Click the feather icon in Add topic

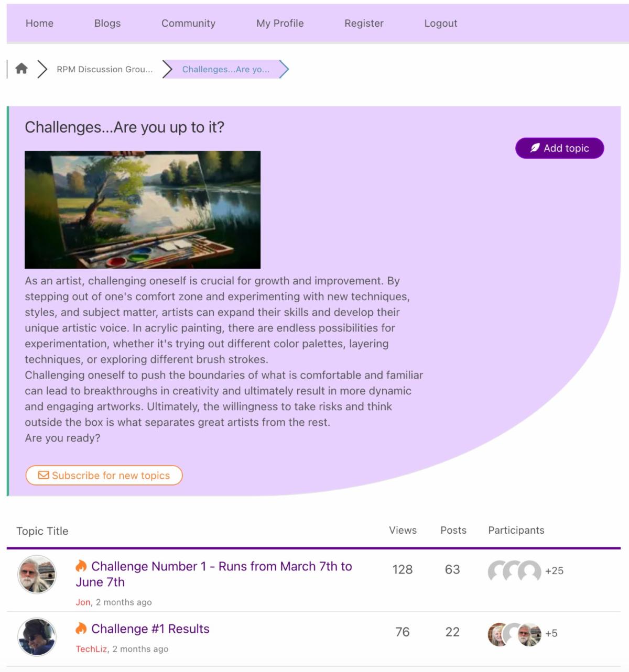[x=535, y=148]
